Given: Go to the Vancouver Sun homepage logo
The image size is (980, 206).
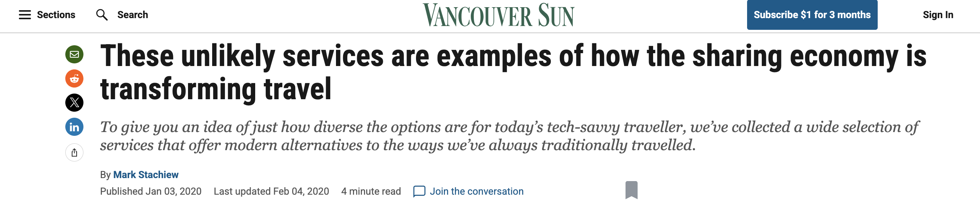Looking at the screenshot, I should pyautogui.click(x=498, y=15).
